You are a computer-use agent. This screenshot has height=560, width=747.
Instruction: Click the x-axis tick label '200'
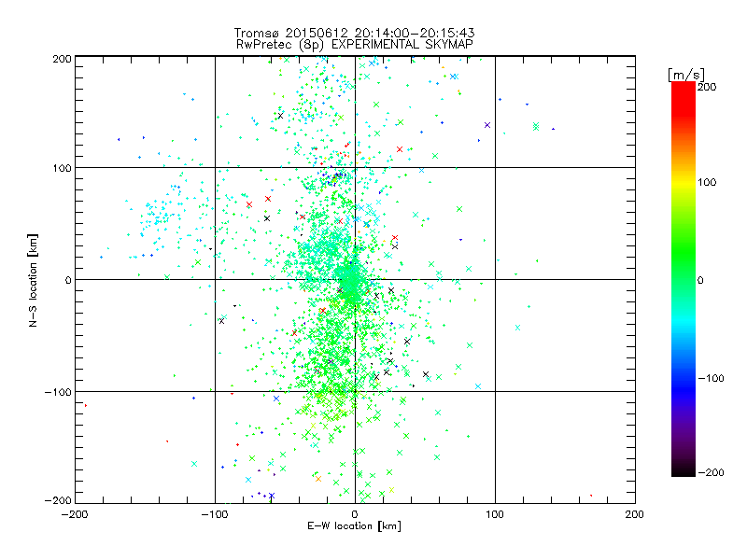tap(635, 514)
